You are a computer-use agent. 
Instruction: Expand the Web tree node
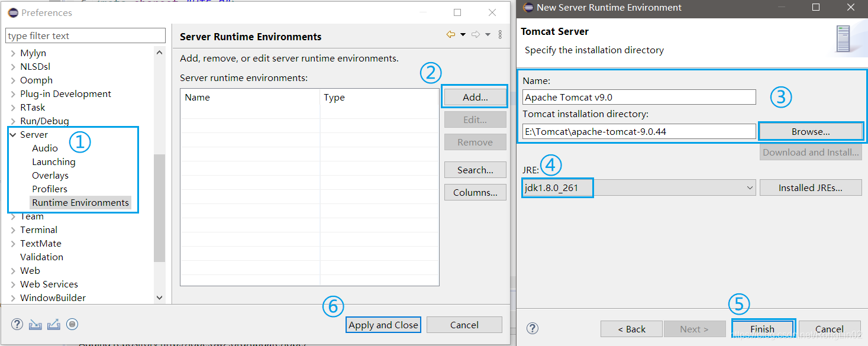13,271
